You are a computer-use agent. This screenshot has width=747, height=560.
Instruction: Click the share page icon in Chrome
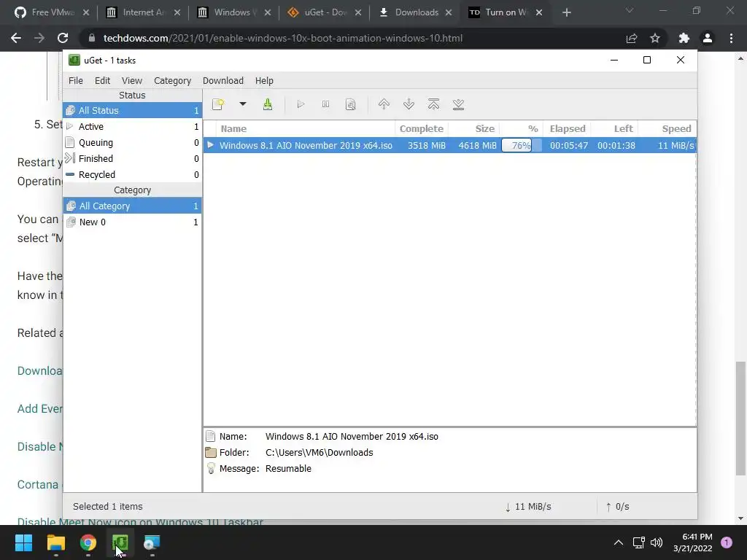pos(632,38)
